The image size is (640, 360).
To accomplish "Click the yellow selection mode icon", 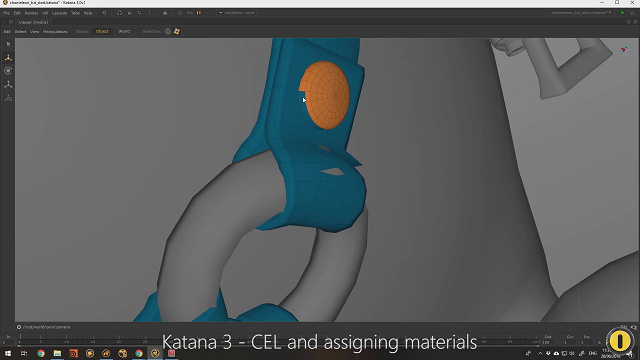I will (177, 31).
